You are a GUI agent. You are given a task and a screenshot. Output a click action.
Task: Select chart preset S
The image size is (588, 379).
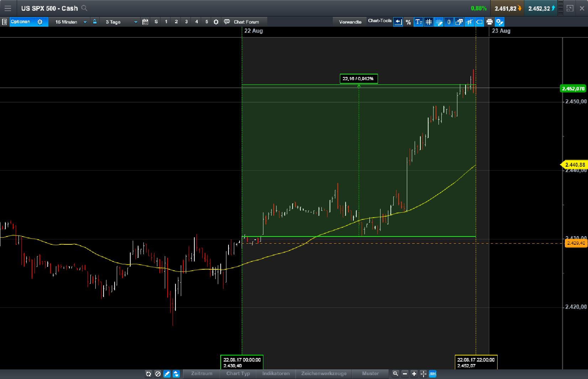coord(156,22)
